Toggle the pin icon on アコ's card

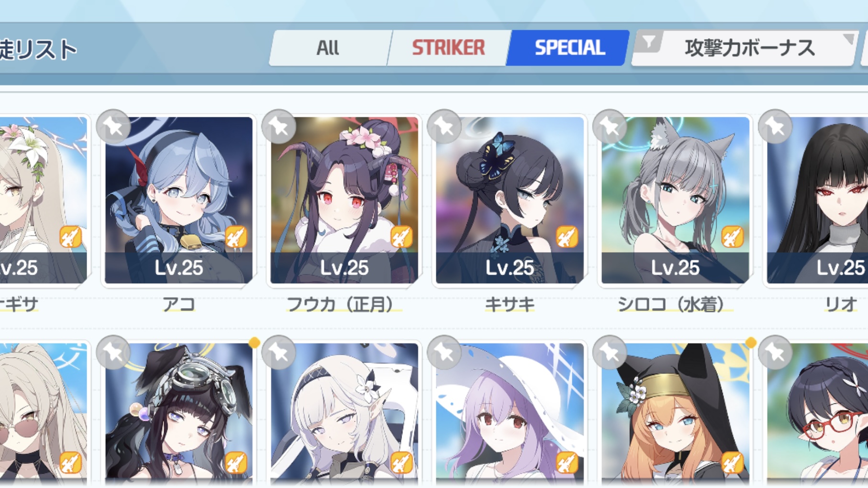coord(113,127)
